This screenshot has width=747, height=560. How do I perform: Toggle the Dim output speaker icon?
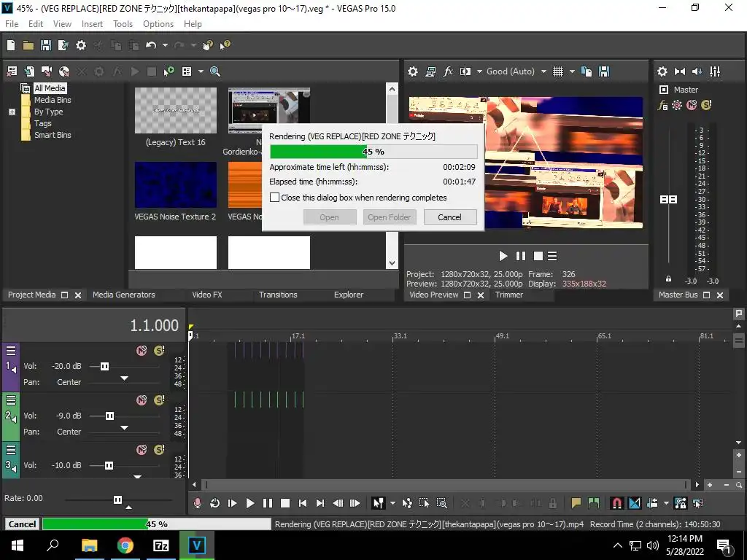coord(697,71)
